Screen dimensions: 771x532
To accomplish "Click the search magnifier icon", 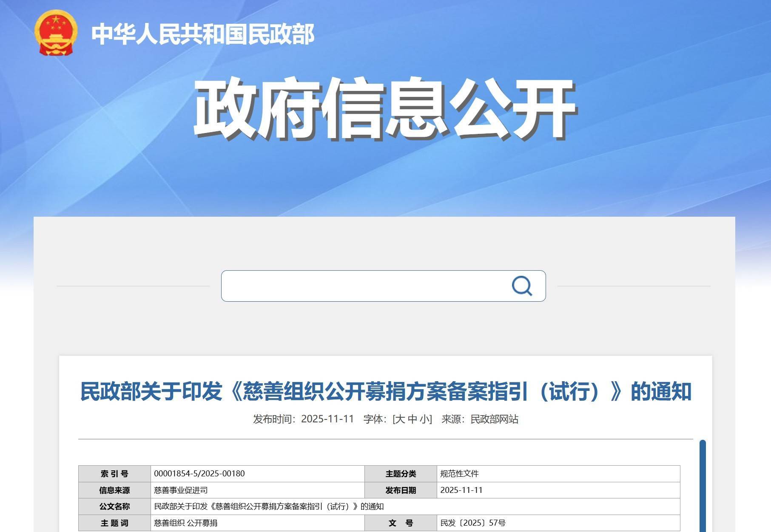I will tap(522, 286).
